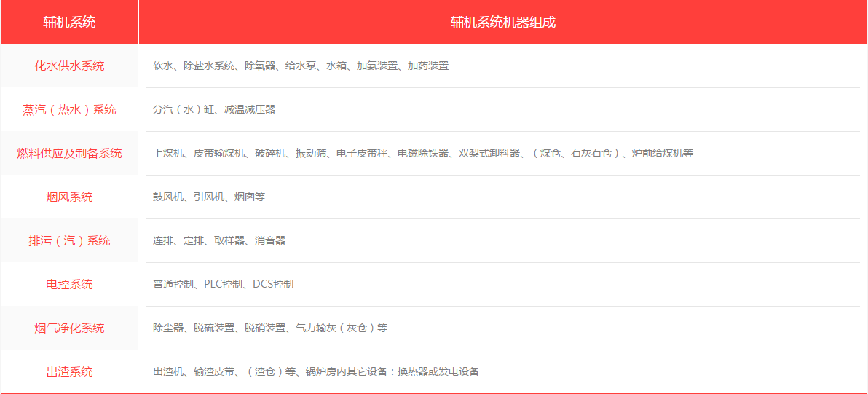
Task: Open the 出渣系统 row label
Action: click(x=69, y=371)
